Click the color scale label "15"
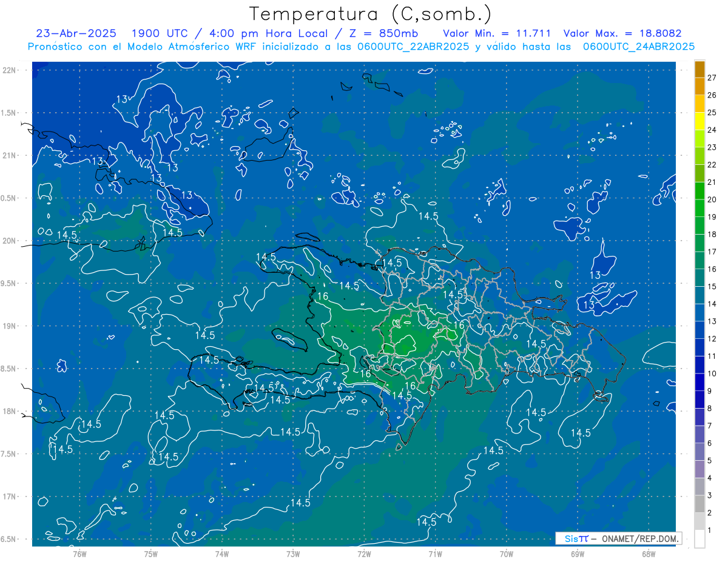 pyautogui.click(x=712, y=286)
